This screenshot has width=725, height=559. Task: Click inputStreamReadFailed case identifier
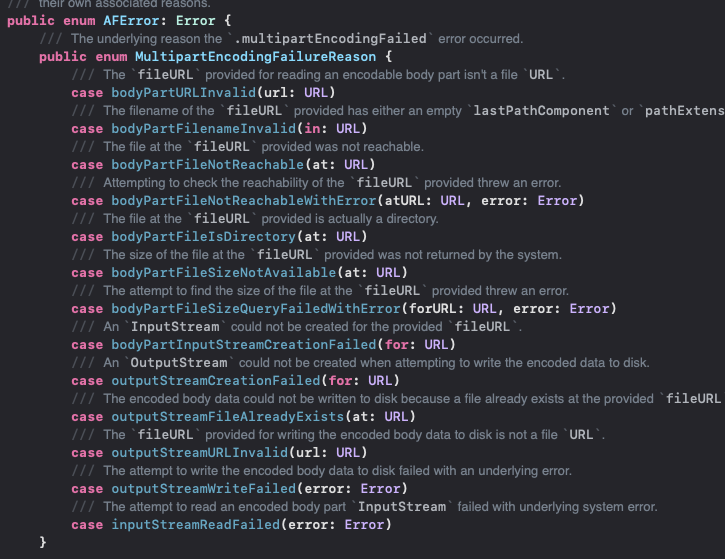pyautogui.click(x=196, y=525)
